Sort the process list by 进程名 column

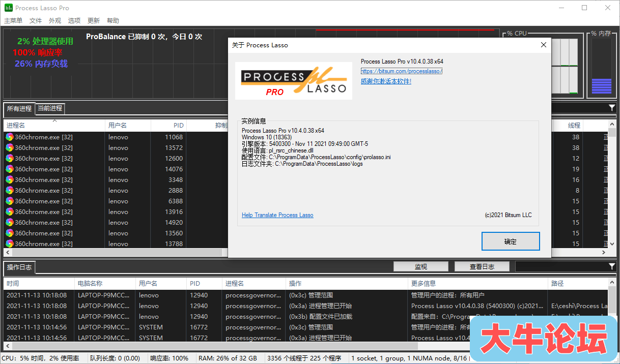pos(54,125)
